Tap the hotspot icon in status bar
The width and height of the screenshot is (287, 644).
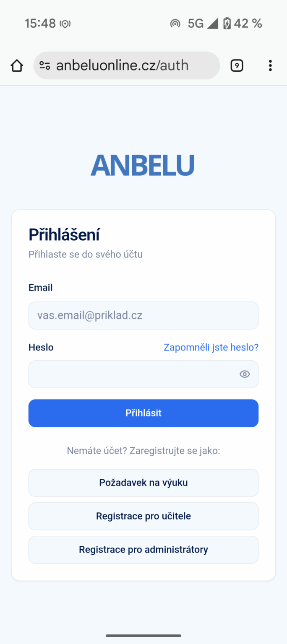click(x=175, y=23)
